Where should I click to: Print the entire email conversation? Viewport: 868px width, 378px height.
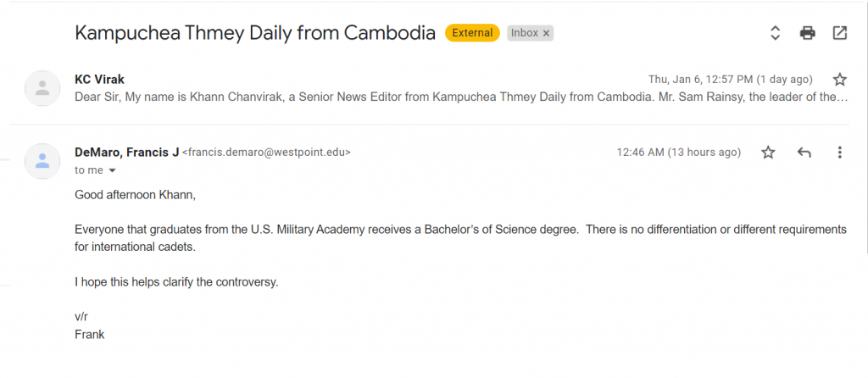pyautogui.click(x=808, y=33)
